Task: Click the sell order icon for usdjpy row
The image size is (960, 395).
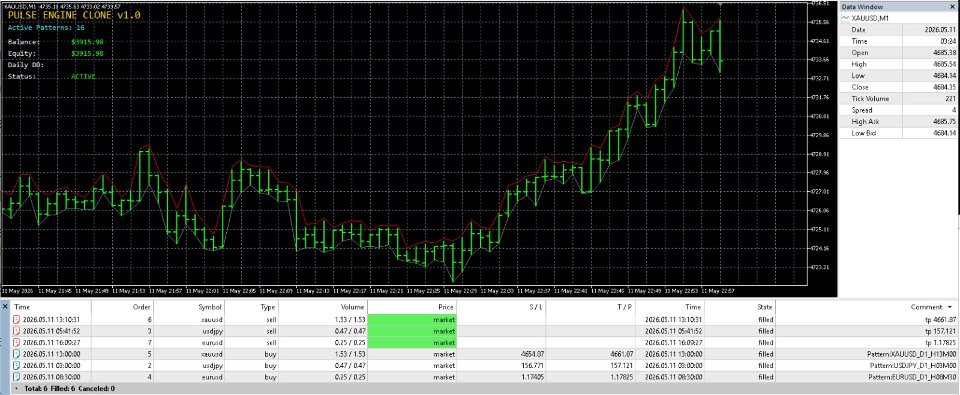Action: pyautogui.click(x=17, y=331)
